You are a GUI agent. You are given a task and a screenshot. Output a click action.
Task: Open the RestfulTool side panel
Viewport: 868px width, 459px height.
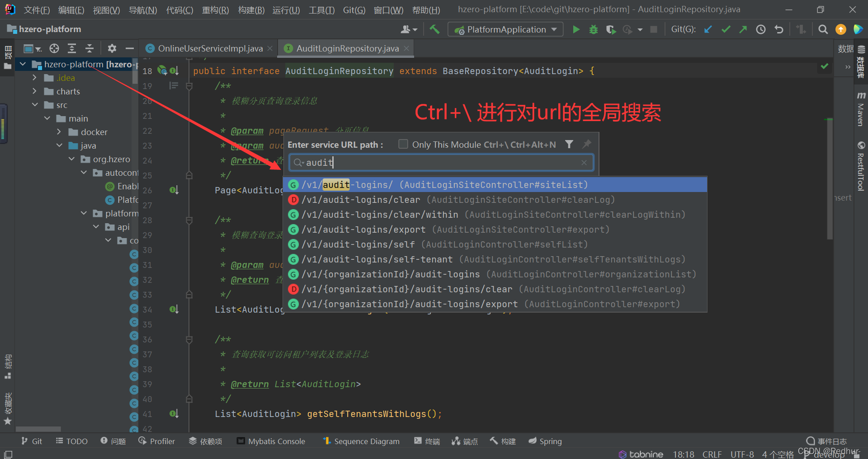coord(861,166)
